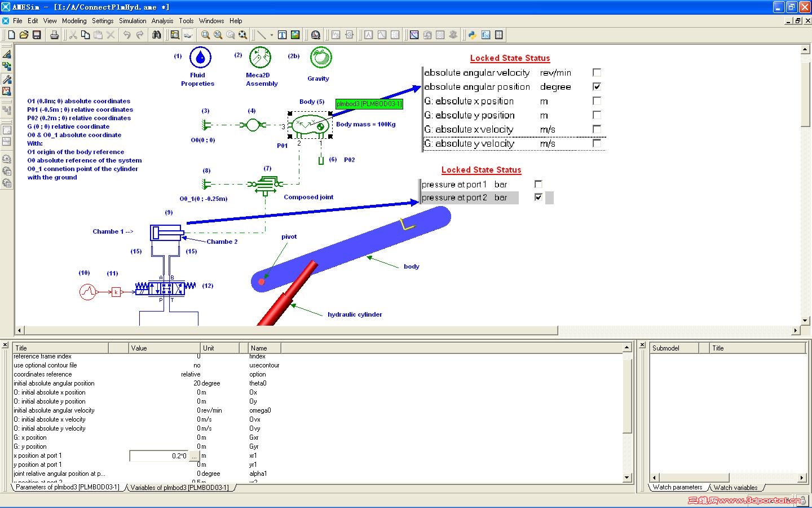Select the directional valve component (12)
The width and height of the screenshot is (812, 508).
tap(166, 288)
